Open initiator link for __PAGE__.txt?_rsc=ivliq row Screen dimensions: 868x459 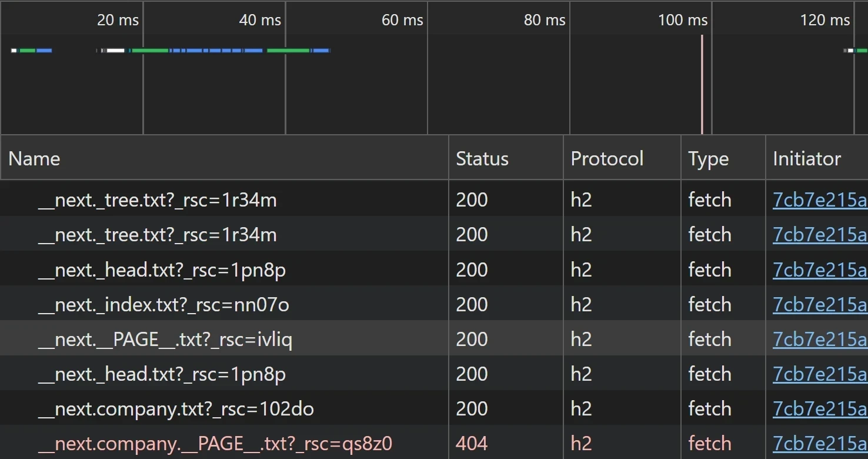click(x=819, y=340)
